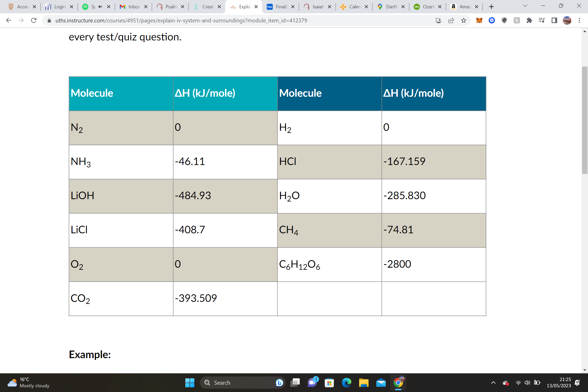Open Microsoft Edge on taskbar
The width and height of the screenshot is (588, 392).
point(347,383)
